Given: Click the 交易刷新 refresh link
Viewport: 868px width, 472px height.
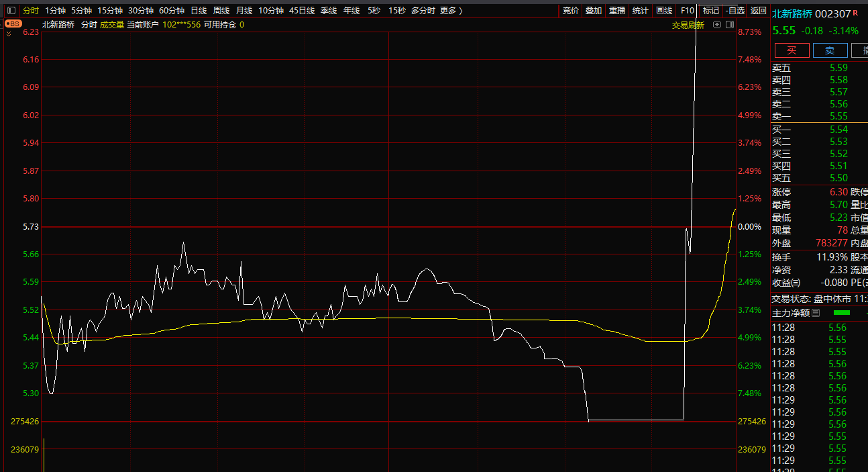Looking at the screenshot, I should click(x=688, y=25).
